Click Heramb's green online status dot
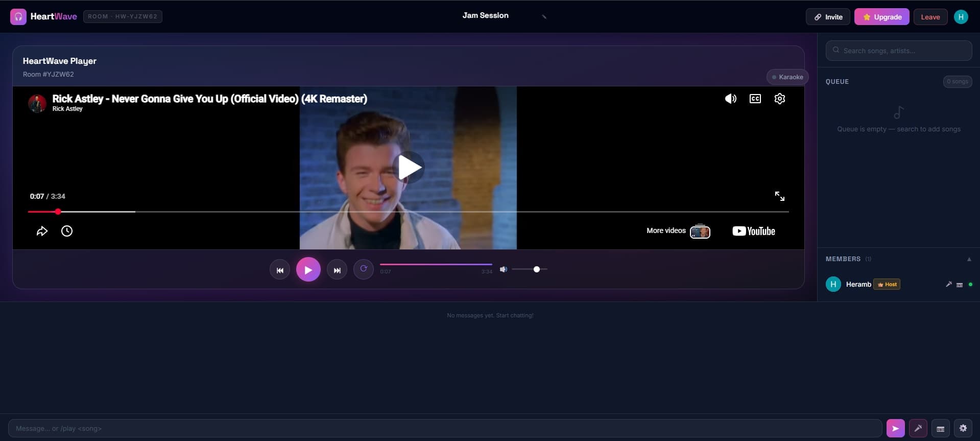This screenshot has height=441, width=980. (970, 284)
